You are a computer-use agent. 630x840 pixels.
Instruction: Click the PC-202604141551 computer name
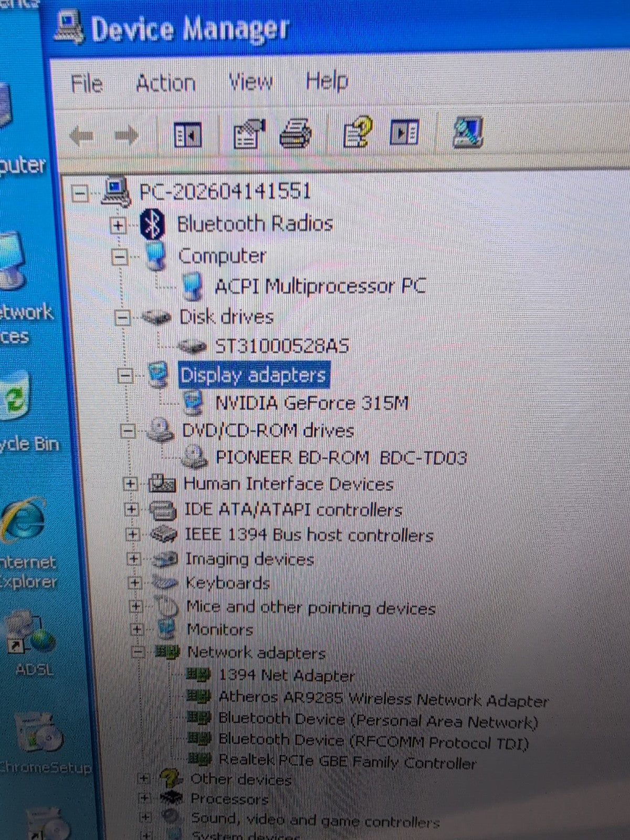tap(225, 191)
